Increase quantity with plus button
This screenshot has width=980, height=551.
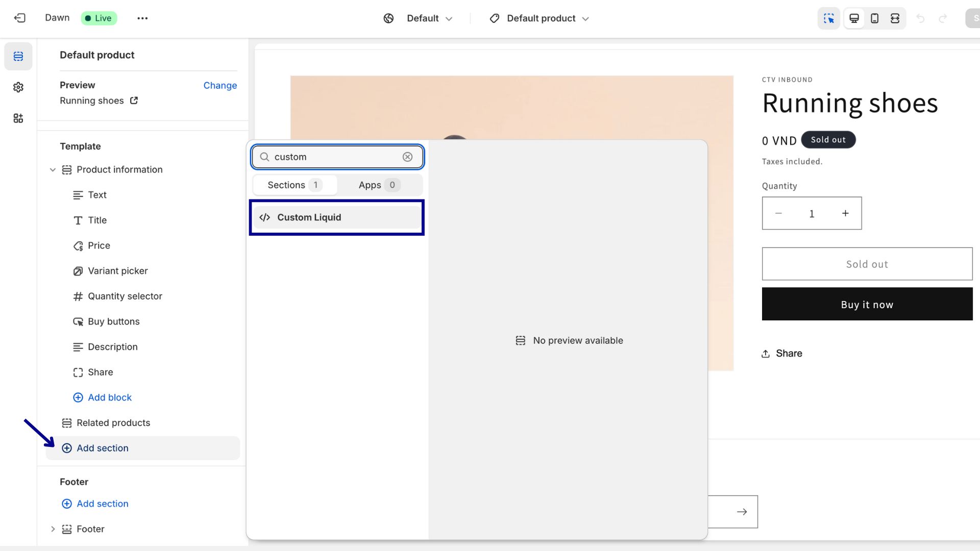click(x=845, y=213)
